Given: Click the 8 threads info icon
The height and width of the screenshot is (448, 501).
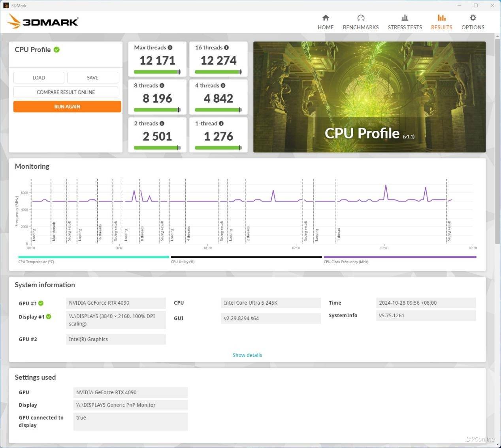Looking at the screenshot, I should click(x=162, y=85).
